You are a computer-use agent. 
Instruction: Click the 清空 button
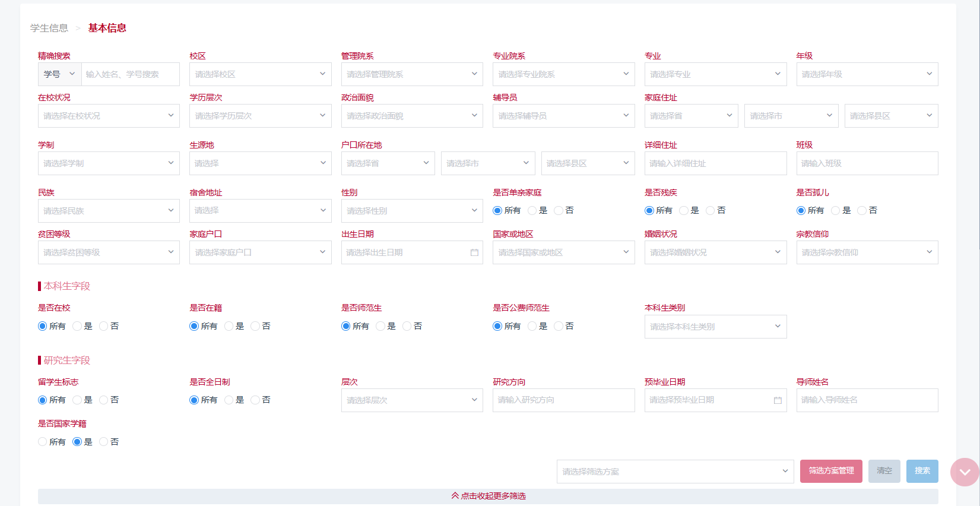click(x=884, y=471)
